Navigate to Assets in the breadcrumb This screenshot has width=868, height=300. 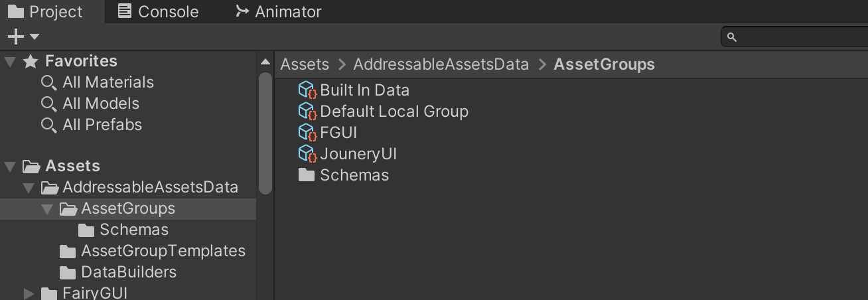click(x=305, y=64)
